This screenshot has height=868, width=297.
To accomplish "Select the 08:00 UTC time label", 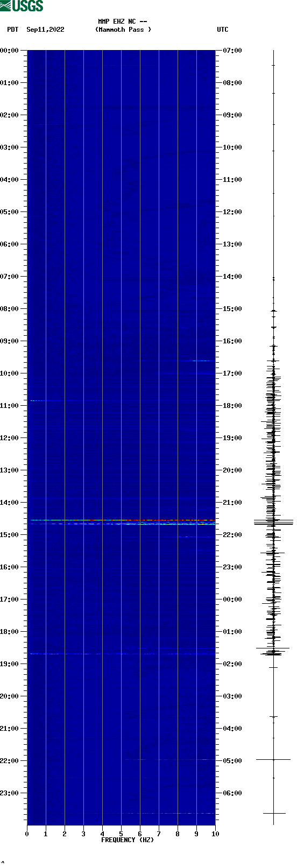I will [x=232, y=83].
